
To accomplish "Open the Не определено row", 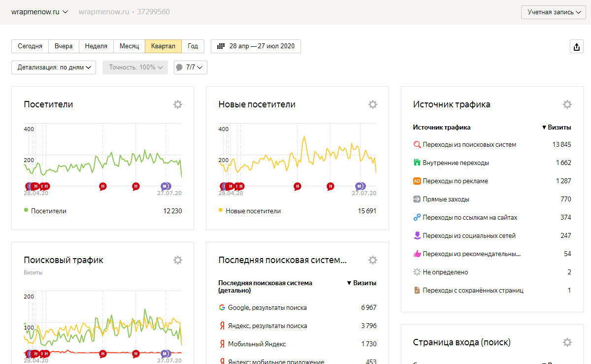I will coord(492,272).
